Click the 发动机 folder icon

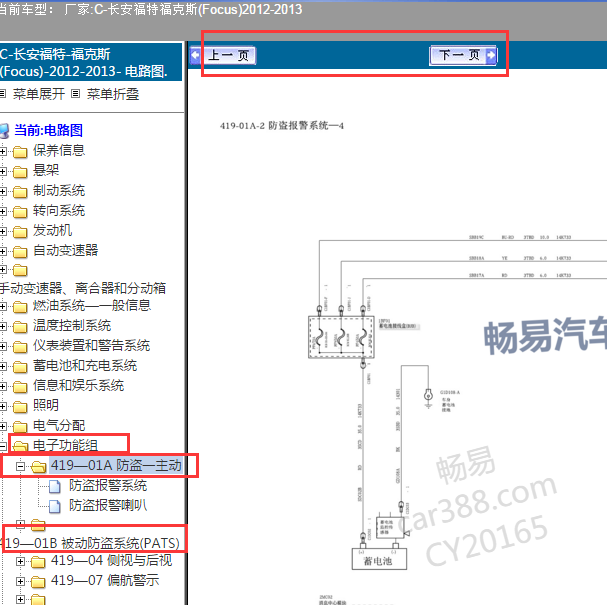20,232
